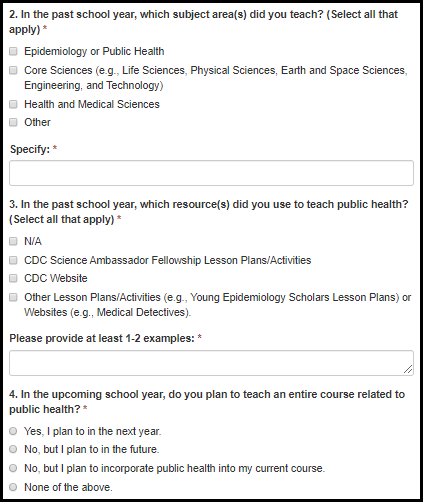
Task: Click the examples text area
Action: 211,363
